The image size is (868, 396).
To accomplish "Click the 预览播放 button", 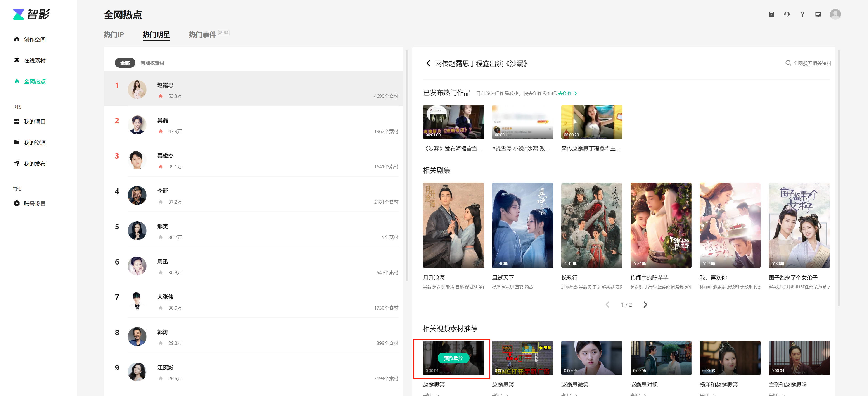I will [453, 358].
